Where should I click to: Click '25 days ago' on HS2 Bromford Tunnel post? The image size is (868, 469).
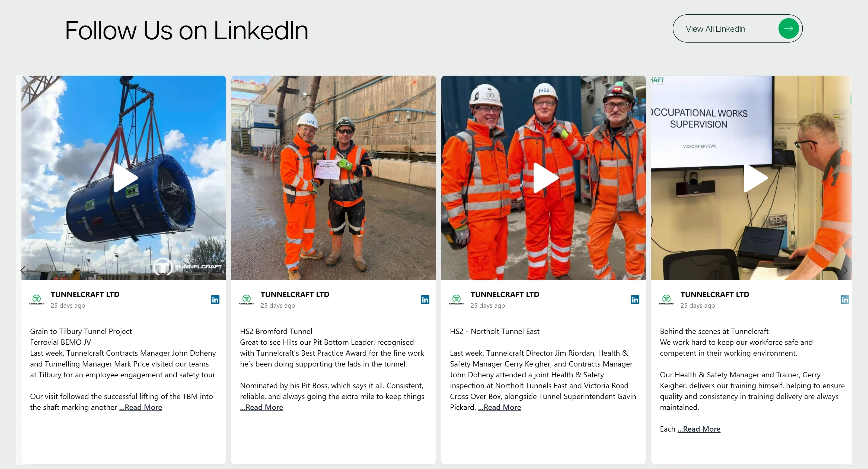coord(278,305)
